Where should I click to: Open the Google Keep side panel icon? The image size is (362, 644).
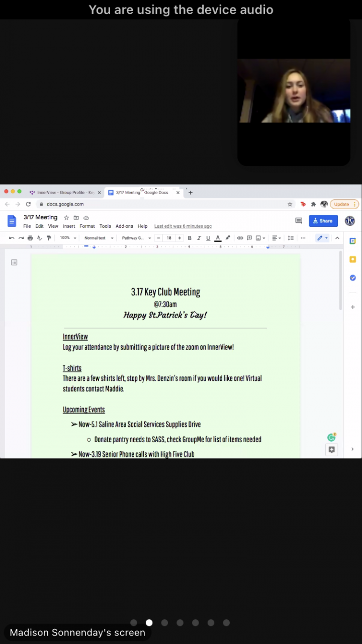pyautogui.click(x=353, y=260)
